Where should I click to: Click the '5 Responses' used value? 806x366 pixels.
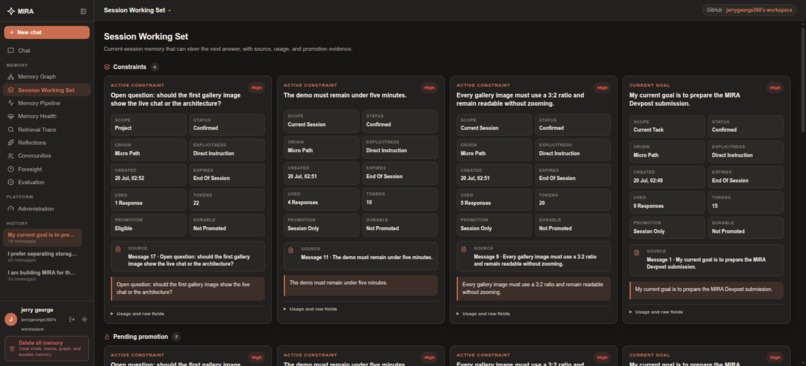tap(475, 203)
